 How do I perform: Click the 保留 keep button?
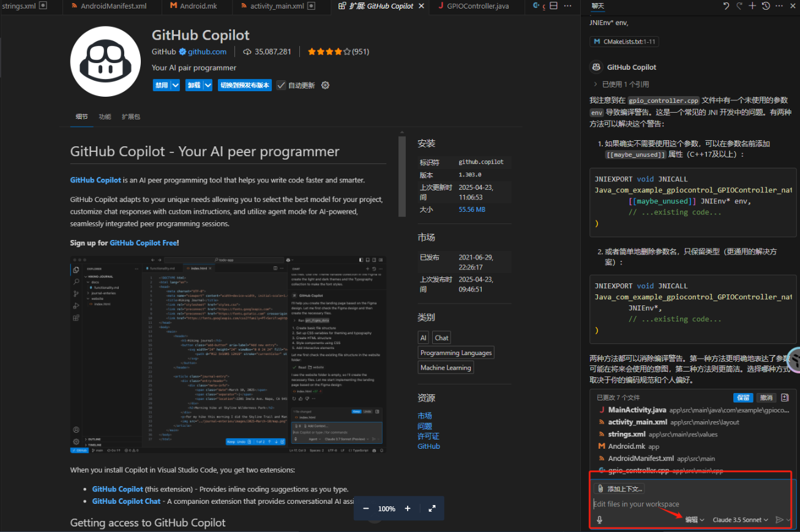pos(743,397)
